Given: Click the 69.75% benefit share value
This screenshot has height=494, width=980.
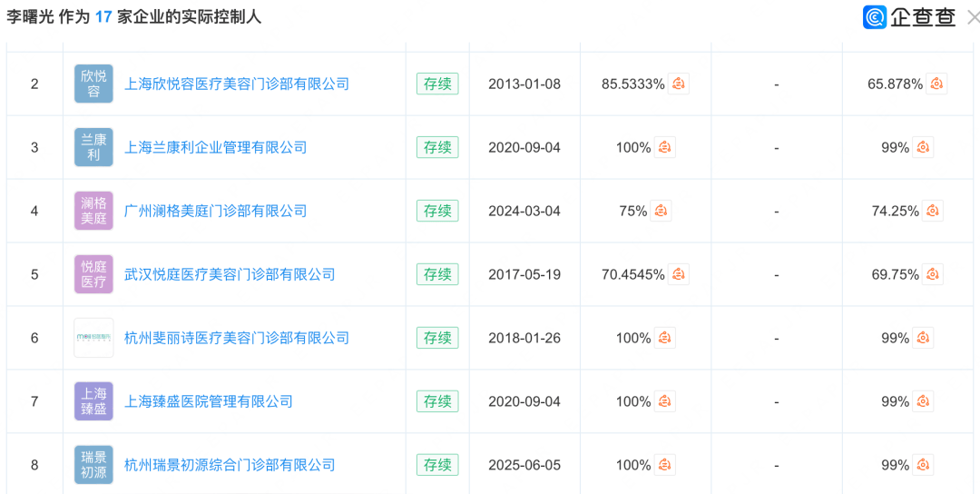Looking at the screenshot, I should [895, 274].
